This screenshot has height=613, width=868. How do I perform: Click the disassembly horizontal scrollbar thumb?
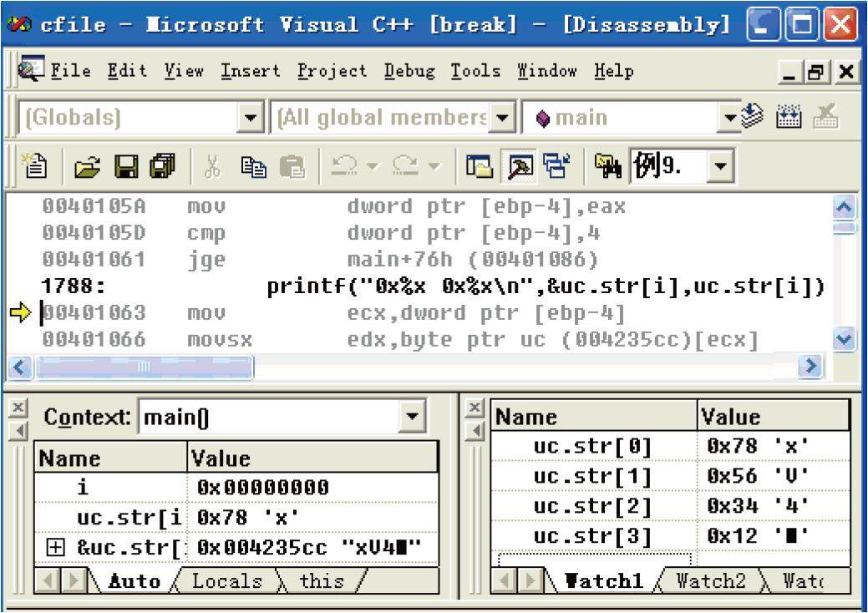pos(145,367)
